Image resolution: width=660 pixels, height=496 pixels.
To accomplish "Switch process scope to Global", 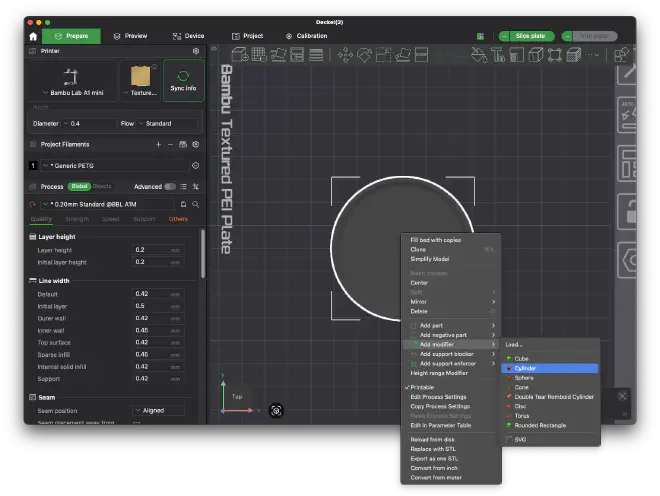I will (x=79, y=186).
